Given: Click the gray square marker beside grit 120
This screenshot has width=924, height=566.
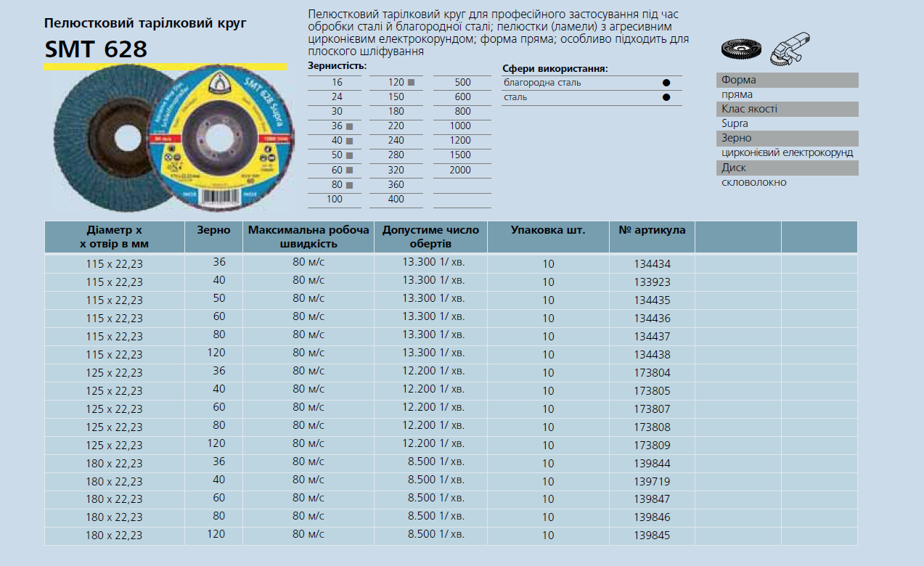Looking at the screenshot, I should (412, 83).
